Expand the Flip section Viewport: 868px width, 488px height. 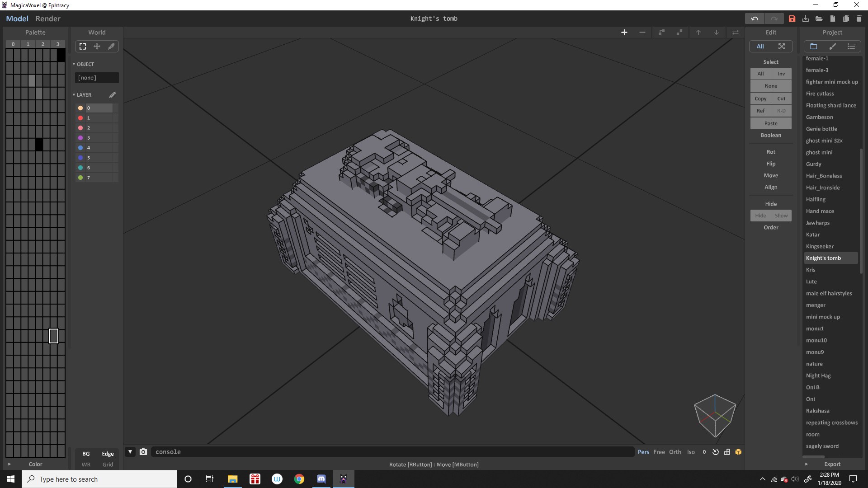tap(771, 164)
